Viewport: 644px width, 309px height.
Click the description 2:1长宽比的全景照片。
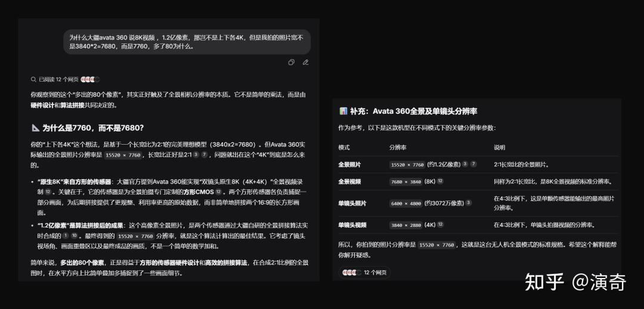point(522,164)
